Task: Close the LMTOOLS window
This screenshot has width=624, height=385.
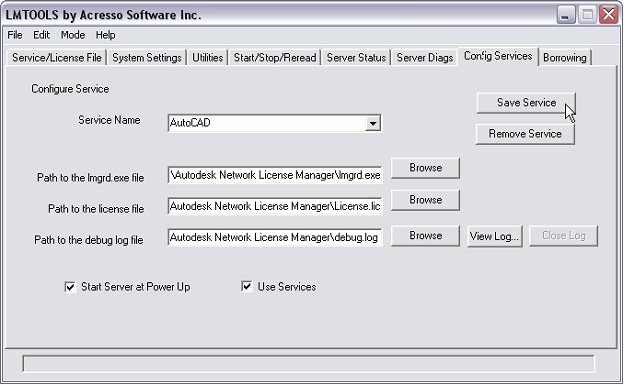Action: [609, 15]
